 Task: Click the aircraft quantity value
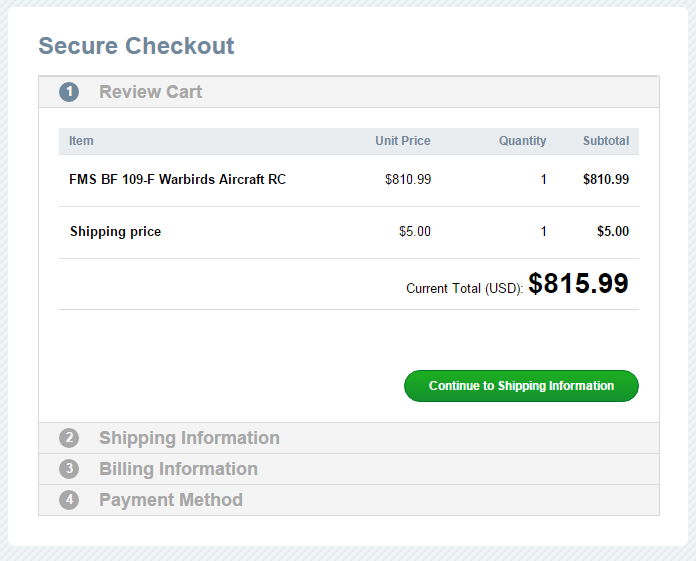click(x=544, y=180)
